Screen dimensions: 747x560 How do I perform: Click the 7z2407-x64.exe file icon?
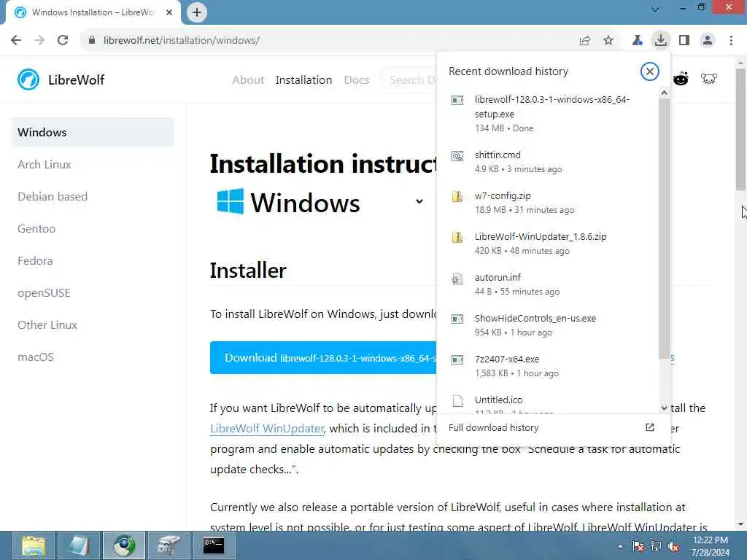point(457,359)
